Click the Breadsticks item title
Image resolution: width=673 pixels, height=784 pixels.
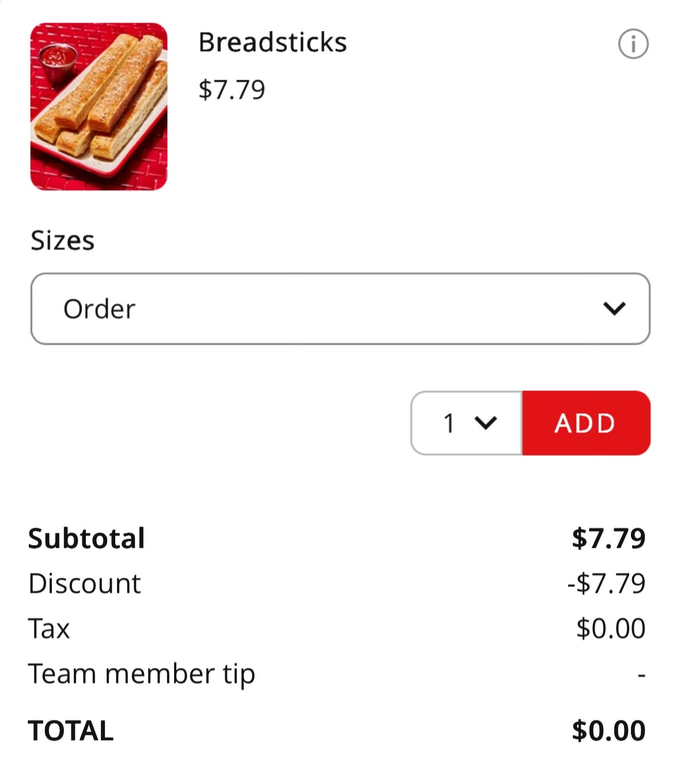273,42
